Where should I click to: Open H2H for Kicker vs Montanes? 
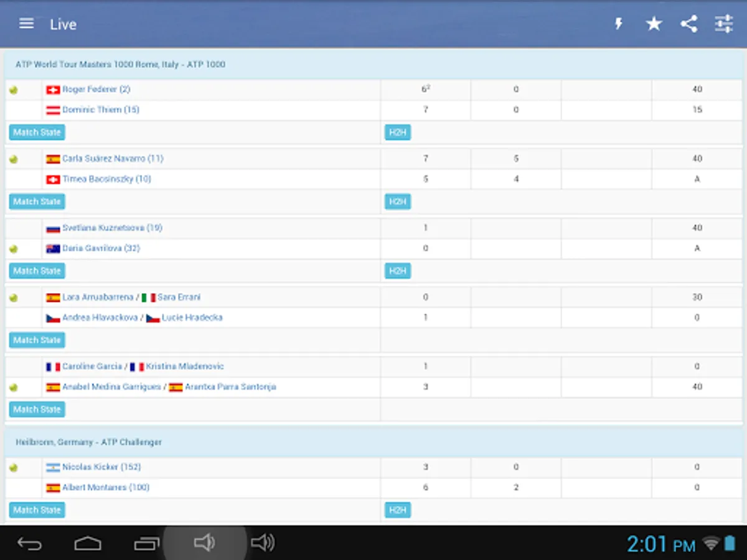click(398, 510)
